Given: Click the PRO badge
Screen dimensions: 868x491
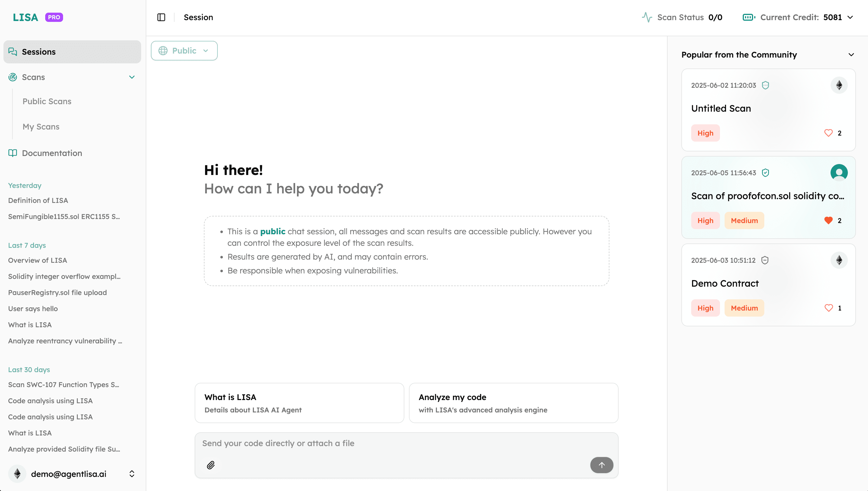Looking at the screenshot, I should pos(54,17).
